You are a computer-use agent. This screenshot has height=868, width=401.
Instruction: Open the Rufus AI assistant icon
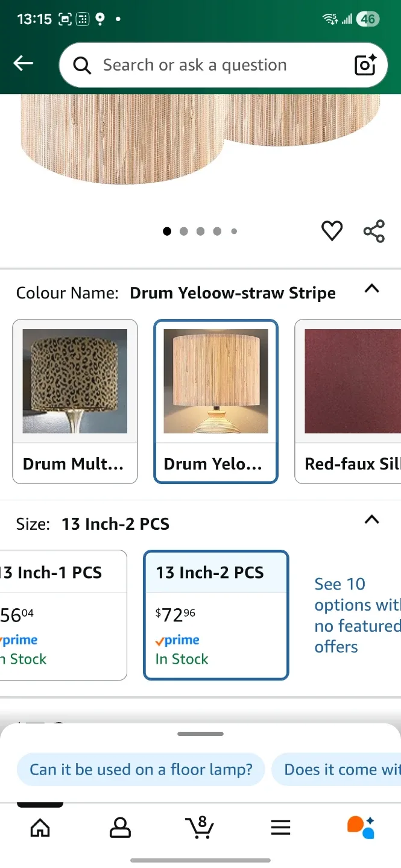point(360,828)
